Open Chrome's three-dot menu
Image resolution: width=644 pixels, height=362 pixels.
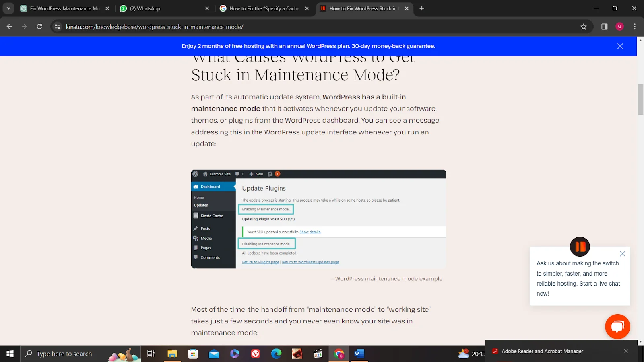[x=635, y=27]
